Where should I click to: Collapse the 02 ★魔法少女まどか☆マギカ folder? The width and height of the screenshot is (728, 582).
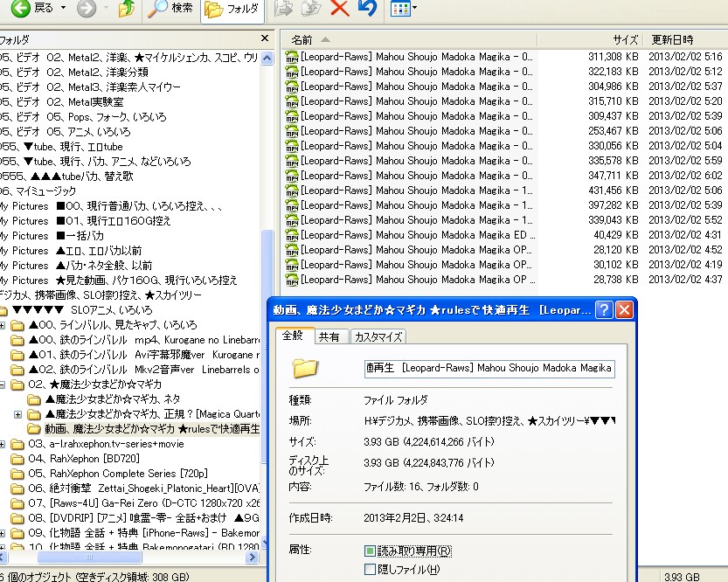click(2, 385)
